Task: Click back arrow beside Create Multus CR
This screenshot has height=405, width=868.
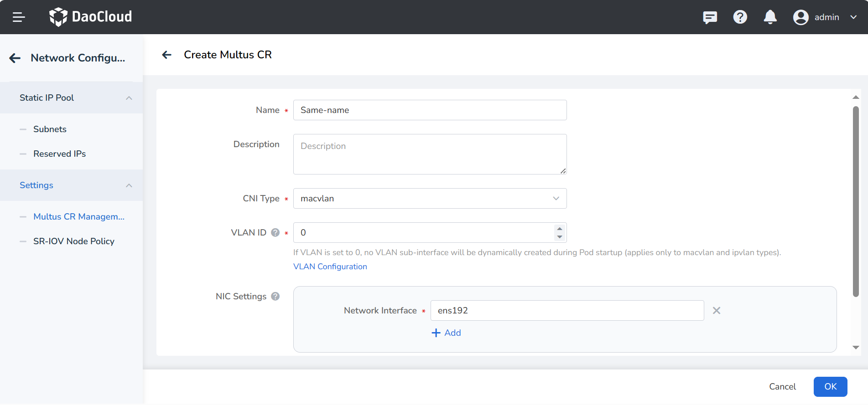Action: [x=167, y=55]
